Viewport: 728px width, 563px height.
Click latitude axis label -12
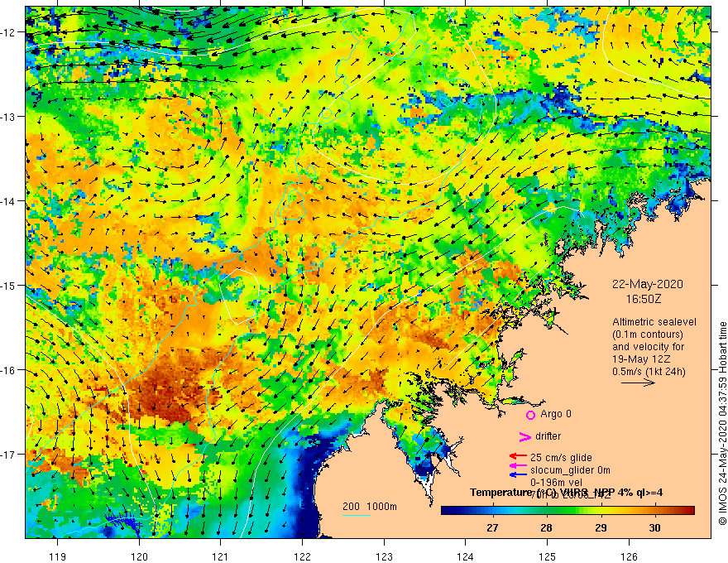coord(9,32)
